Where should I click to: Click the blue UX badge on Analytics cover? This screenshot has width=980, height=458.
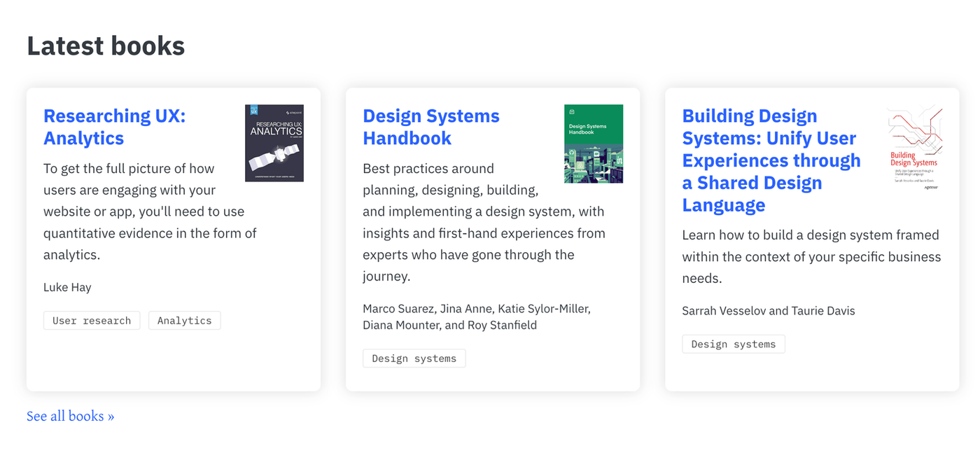[x=253, y=110]
